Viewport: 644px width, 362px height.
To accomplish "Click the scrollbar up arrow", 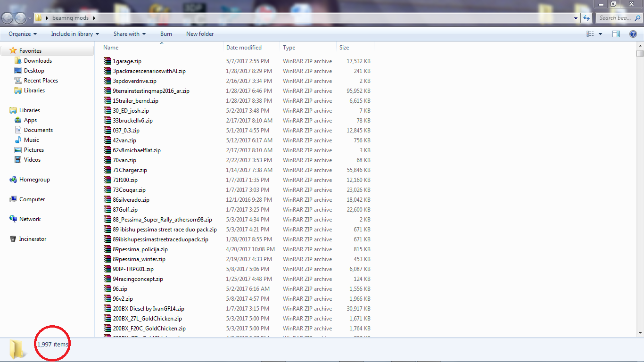I will pos(640,45).
